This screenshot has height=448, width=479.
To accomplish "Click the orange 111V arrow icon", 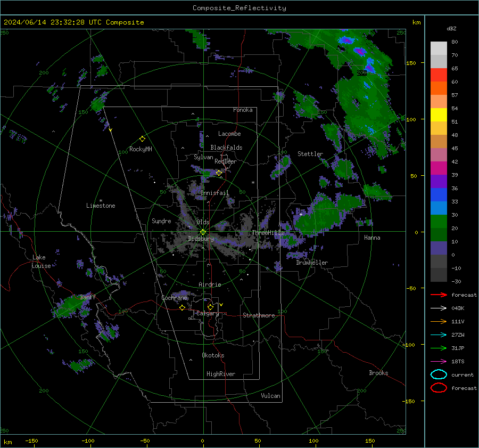I will tap(439, 321).
